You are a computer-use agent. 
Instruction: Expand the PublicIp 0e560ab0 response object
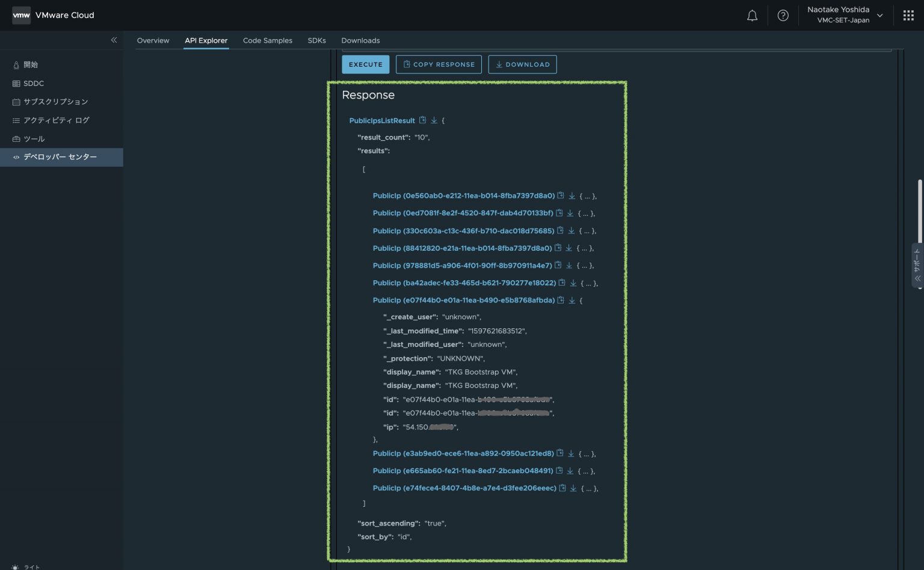pos(587,195)
